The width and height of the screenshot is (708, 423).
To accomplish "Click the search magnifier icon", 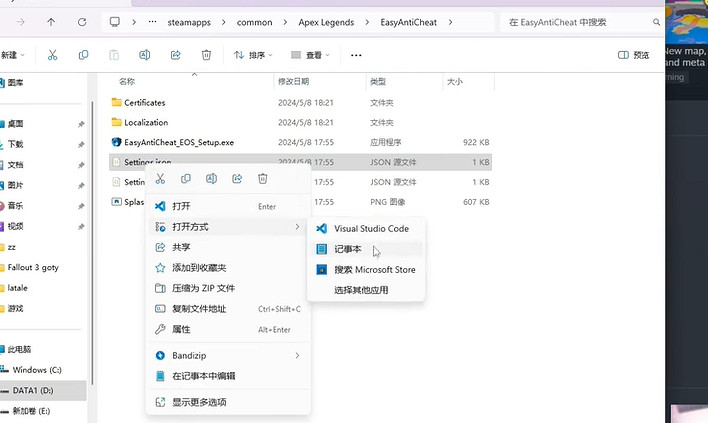I will click(x=656, y=22).
